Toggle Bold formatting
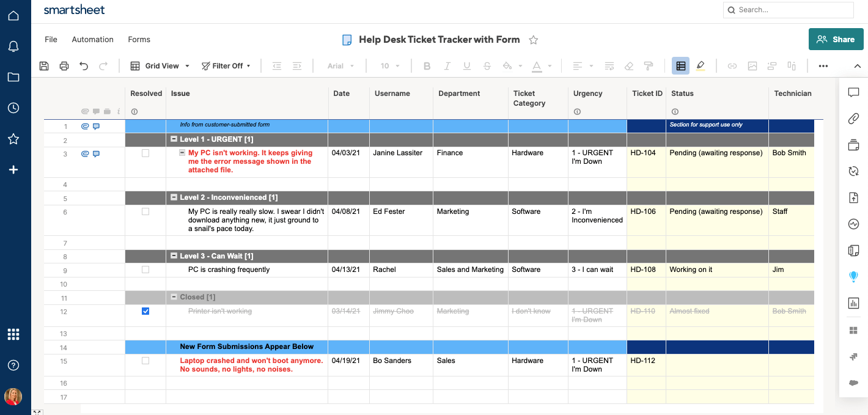The width and height of the screenshot is (868, 415). pyautogui.click(x=427, y=66)
